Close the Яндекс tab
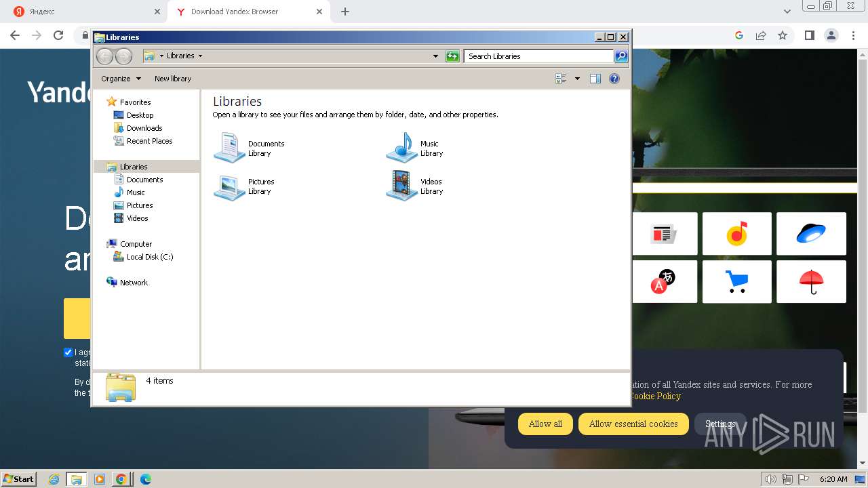Image resolution: width=868 pixels, height=488 pixels. click(157, 12)
